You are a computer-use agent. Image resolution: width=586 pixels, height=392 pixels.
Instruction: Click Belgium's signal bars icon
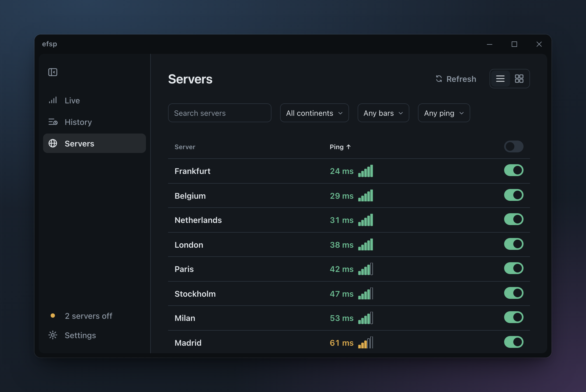(365, 195)
